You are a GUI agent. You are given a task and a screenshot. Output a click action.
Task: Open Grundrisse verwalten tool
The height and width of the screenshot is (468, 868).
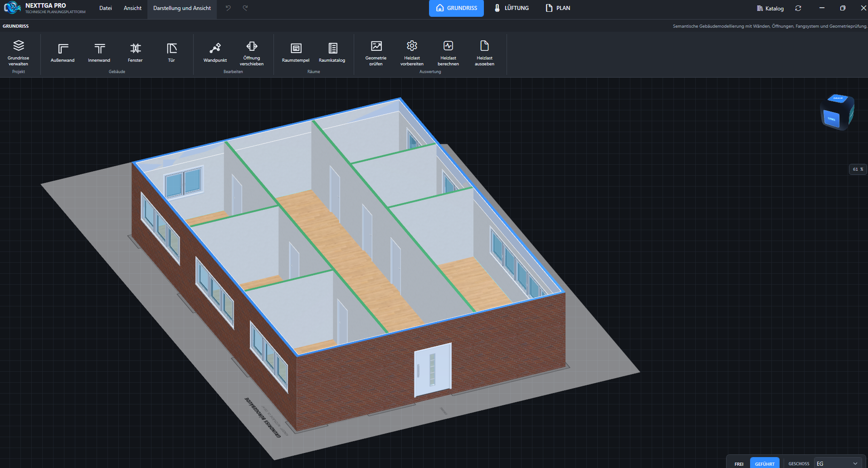pos(19,53)
